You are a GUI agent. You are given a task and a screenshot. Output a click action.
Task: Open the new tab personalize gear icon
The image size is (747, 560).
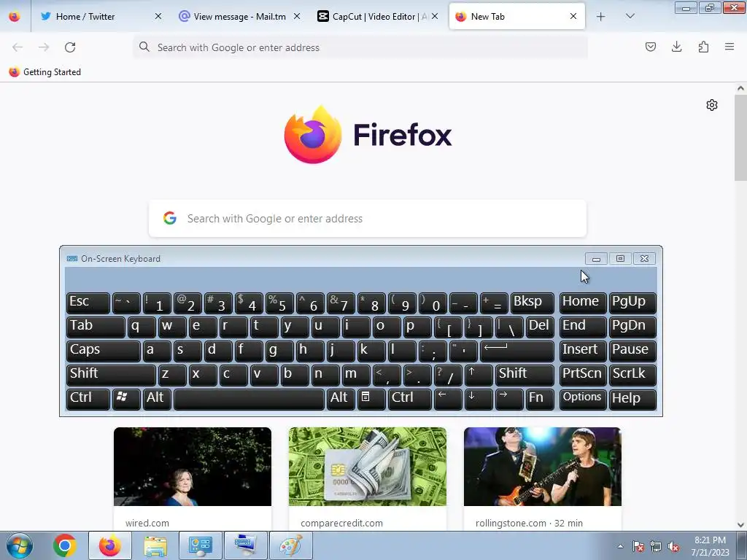712,105
